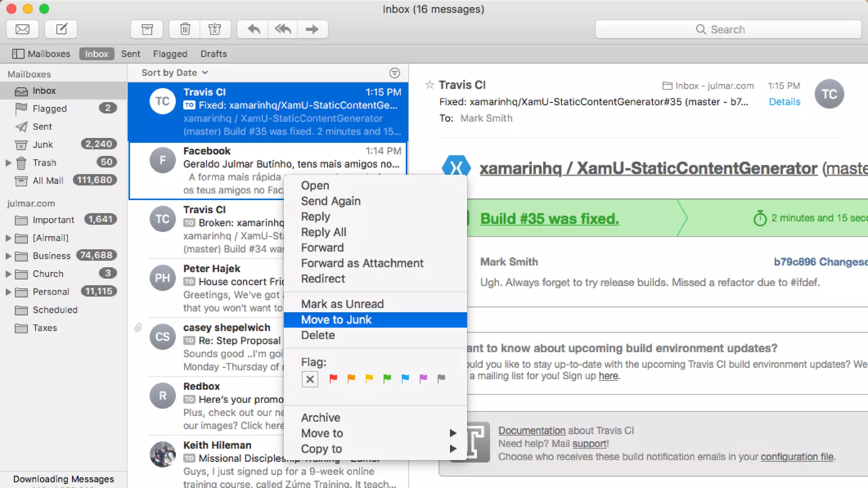The height and width of the screenshot is (488, 868).
Task: Toggle the Mailboxes sidebar button
Action: pyautogui.click(x=41, y=54)
